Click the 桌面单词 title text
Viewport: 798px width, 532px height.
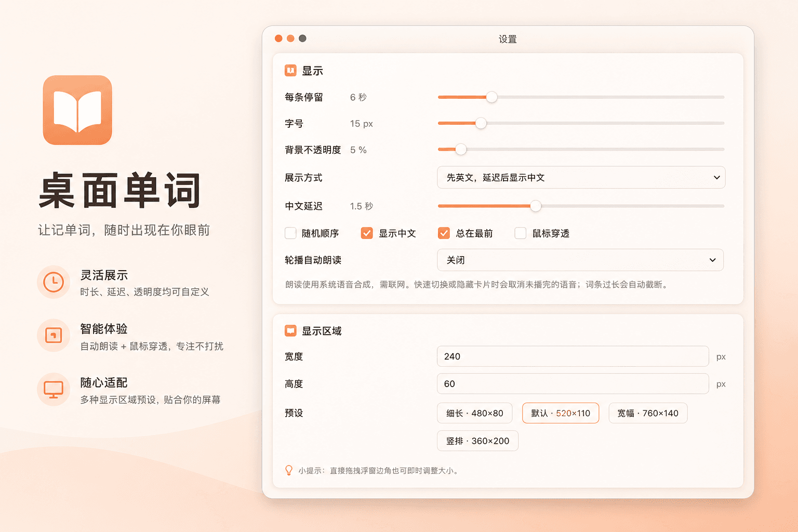pos(120,191)
